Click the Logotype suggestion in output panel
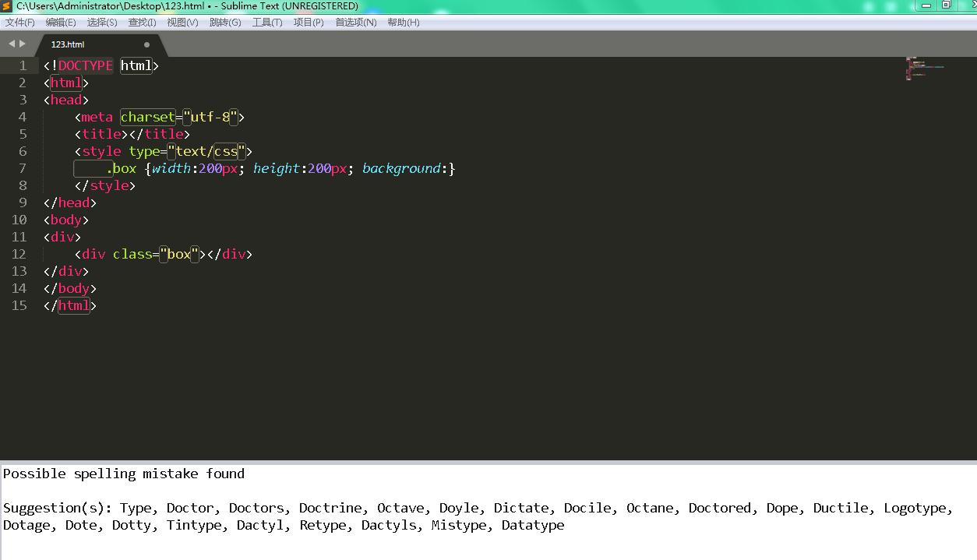The width and height of the screenshot is (977, 560). pos(915,508)
